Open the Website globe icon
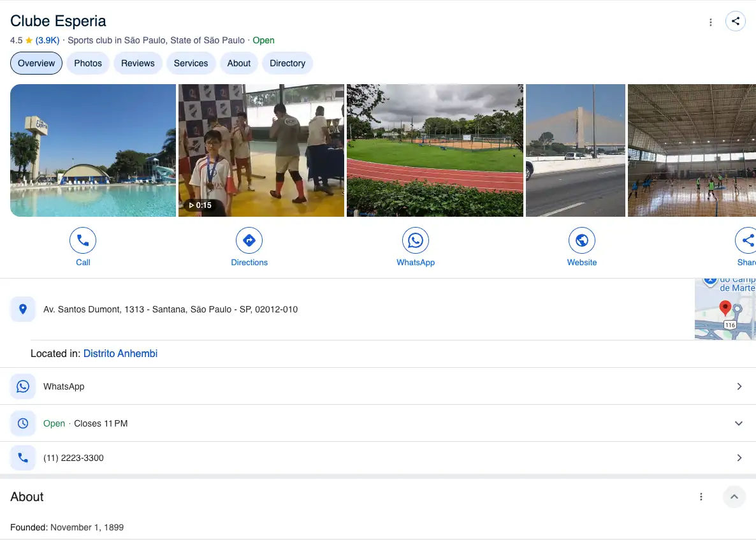756x540 pixels. click(x=582, y=240)
